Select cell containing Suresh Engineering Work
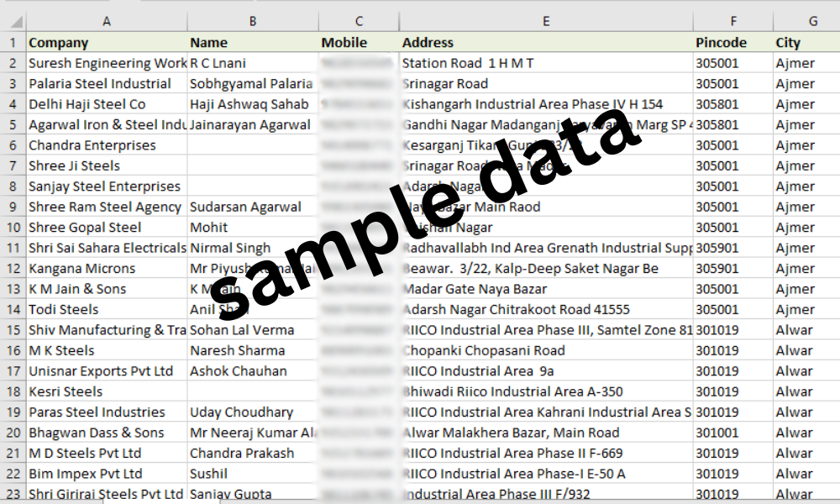 (x=107, y=63)
